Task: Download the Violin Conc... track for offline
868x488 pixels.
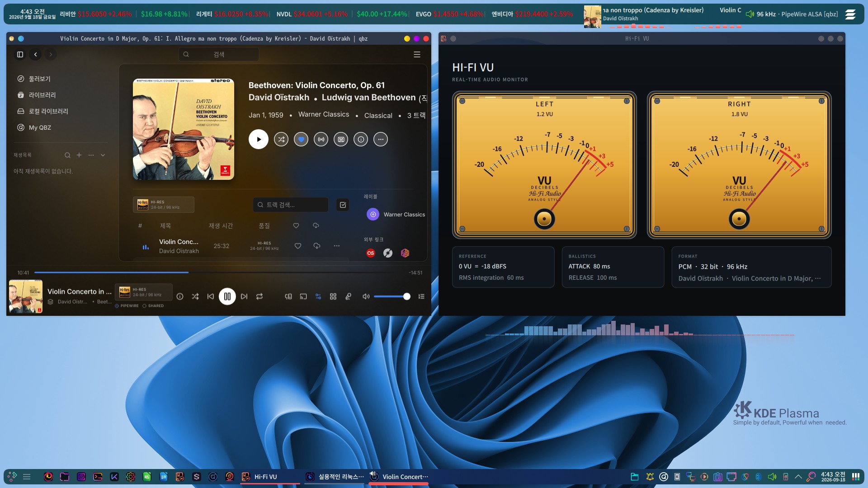Action: [317, 246]
